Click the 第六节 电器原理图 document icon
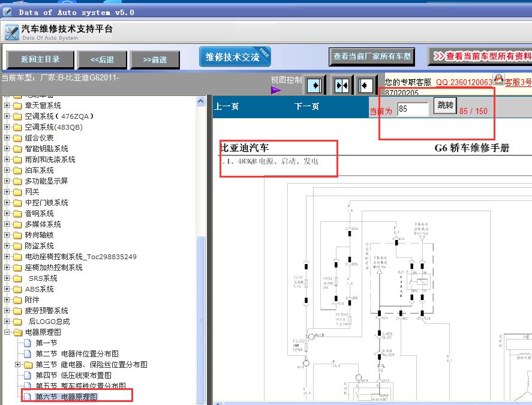 click(28, 397)
